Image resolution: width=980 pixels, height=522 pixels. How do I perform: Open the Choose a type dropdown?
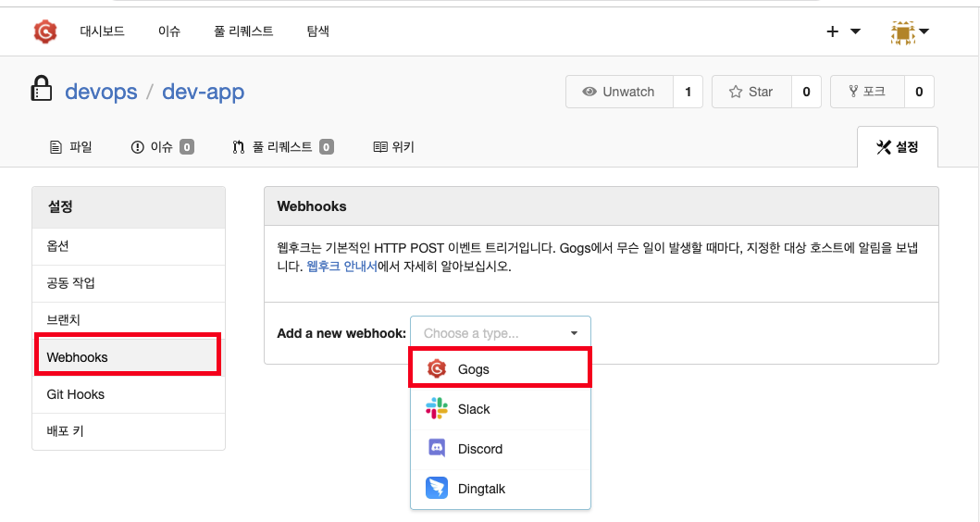[501, 333]
